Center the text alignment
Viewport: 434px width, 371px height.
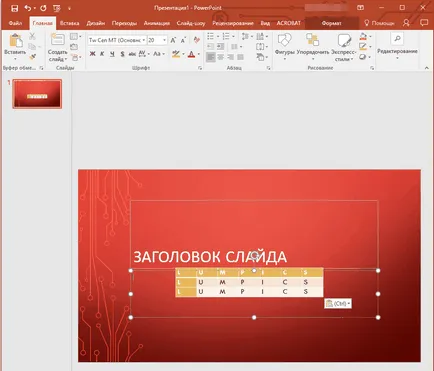click(221, 57)
